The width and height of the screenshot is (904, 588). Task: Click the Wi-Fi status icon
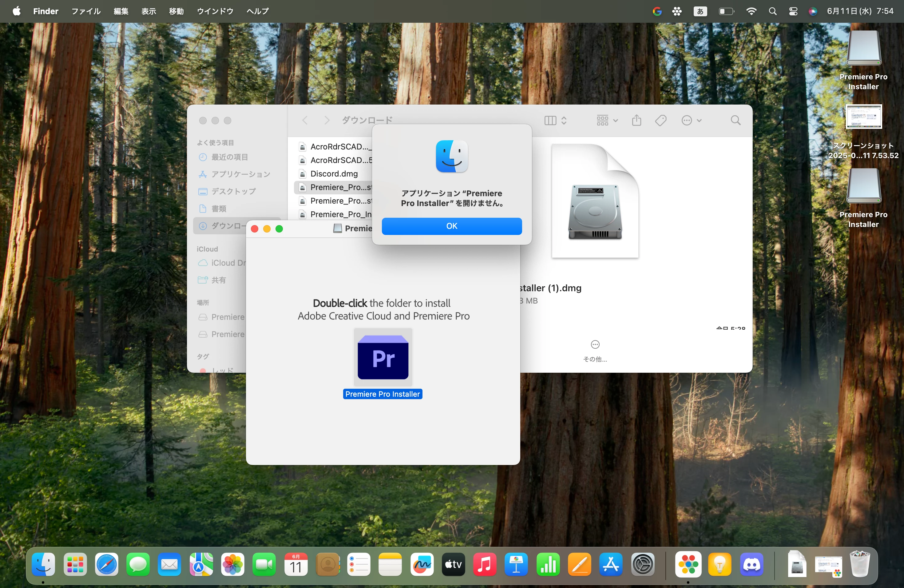coord(751,11)
